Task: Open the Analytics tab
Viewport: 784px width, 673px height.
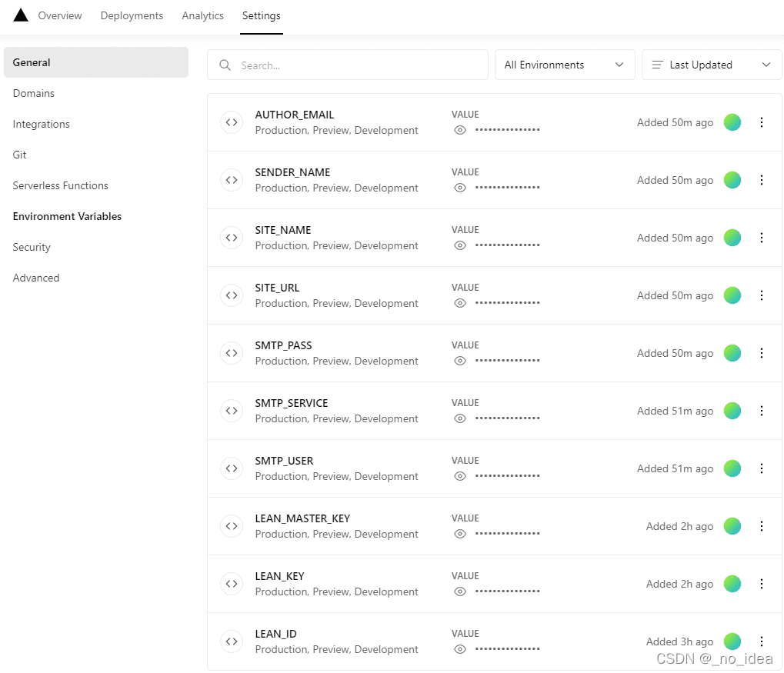Action: coord(202,15)
